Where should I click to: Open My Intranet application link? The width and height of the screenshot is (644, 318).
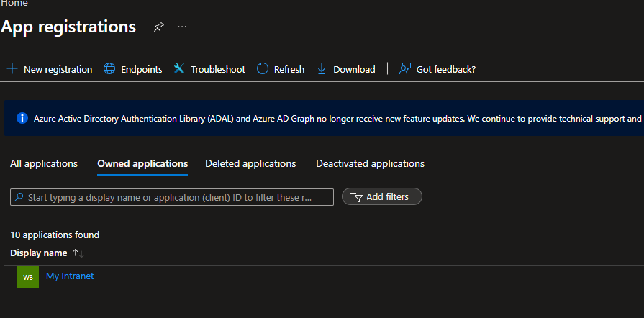70,276
